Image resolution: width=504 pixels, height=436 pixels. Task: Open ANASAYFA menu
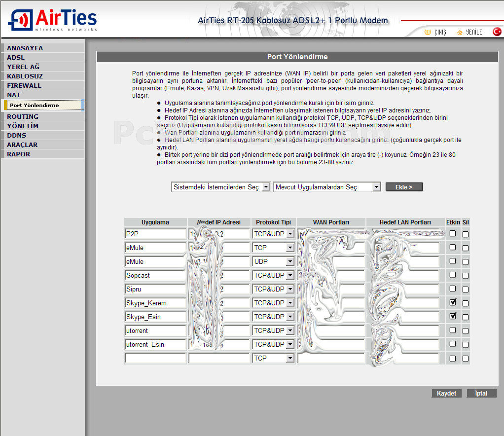coord(43,48)
